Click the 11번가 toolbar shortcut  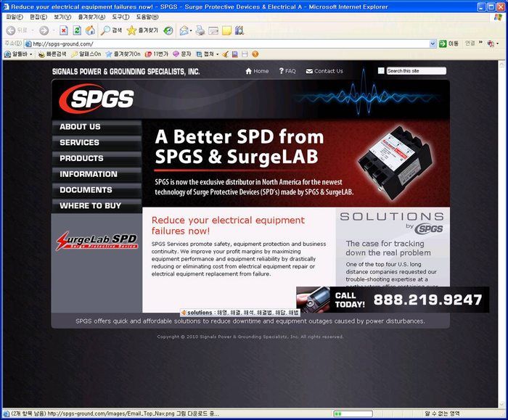click(157, 54)
